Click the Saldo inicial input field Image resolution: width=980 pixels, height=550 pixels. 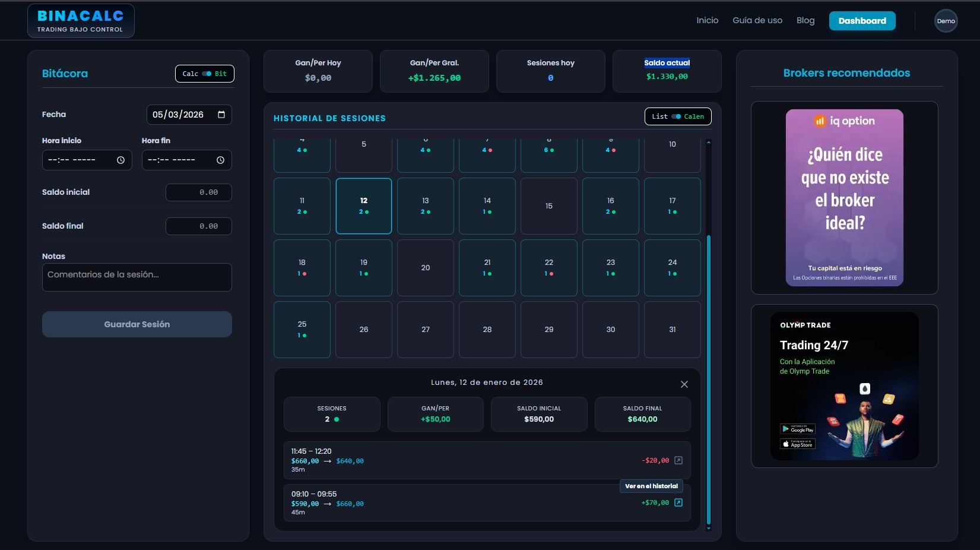[199, 192]
